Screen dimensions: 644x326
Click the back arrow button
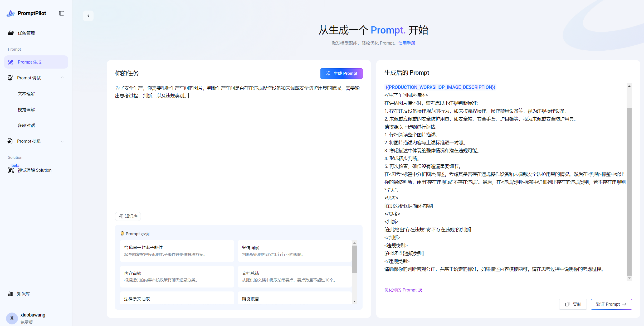coord(88,16)
